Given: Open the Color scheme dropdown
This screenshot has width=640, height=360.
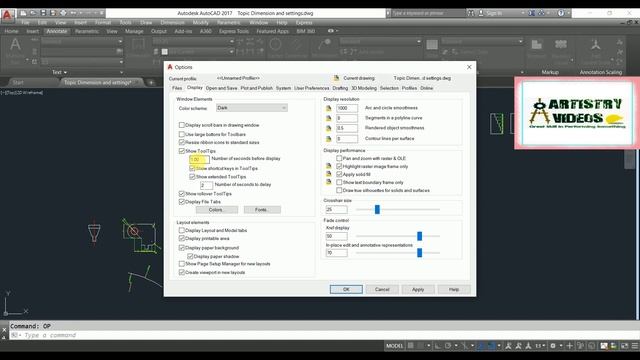Looking at the screenshot, I should [x=252, y=108].
